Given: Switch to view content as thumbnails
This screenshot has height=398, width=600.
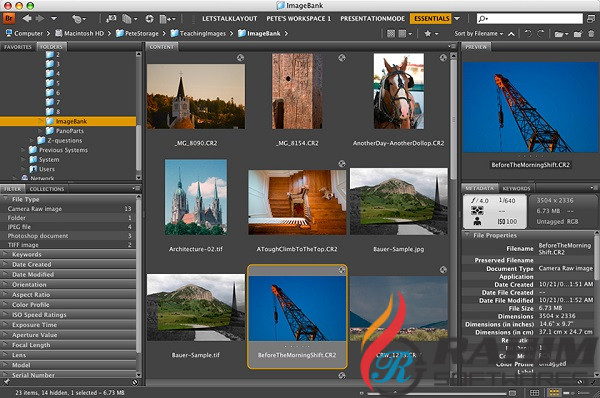Looking at the screenshot, I should point(554,393).
